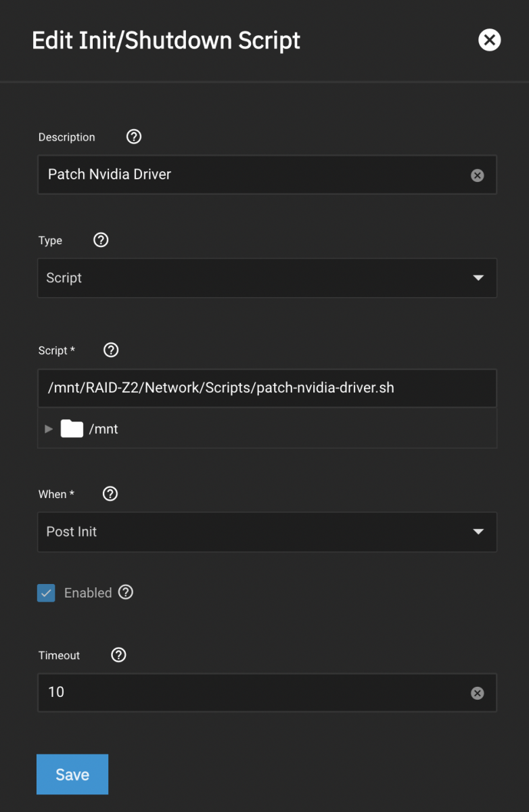Screen dimensions: 529x812
Task: Click the Timeout field containing 10
Action: point(250,692)
